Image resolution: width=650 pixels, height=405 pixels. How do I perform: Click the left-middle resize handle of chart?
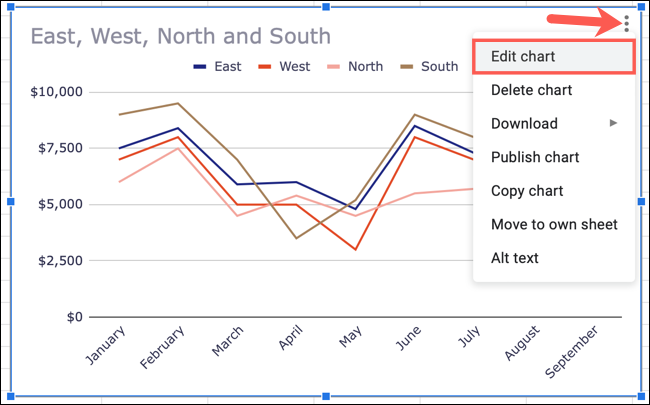[x=12, y=202]
